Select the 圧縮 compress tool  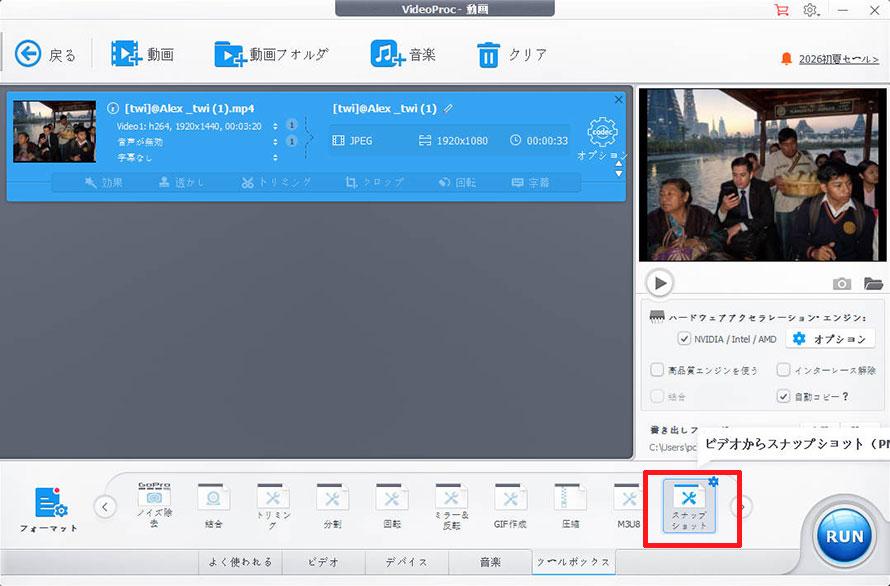click(570, 505)
